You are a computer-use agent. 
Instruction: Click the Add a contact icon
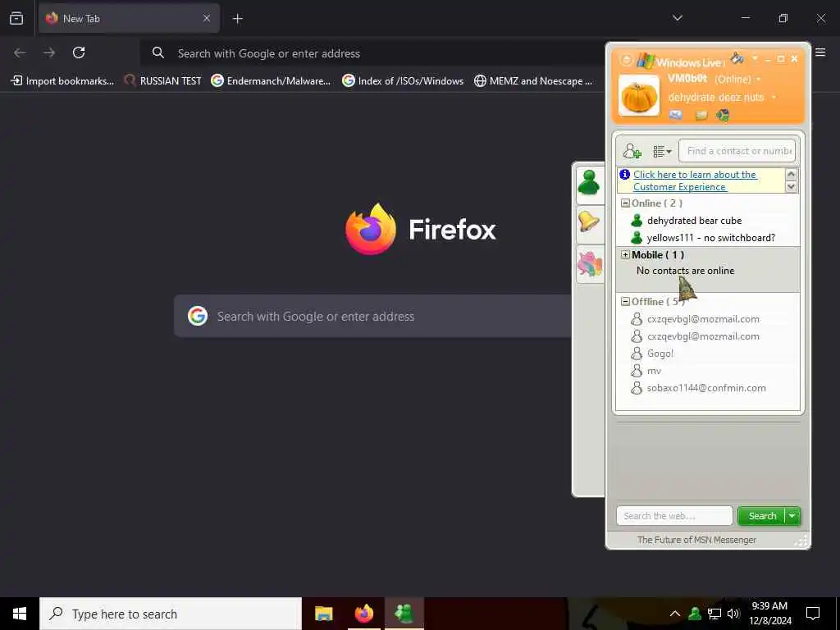(632, 151)
